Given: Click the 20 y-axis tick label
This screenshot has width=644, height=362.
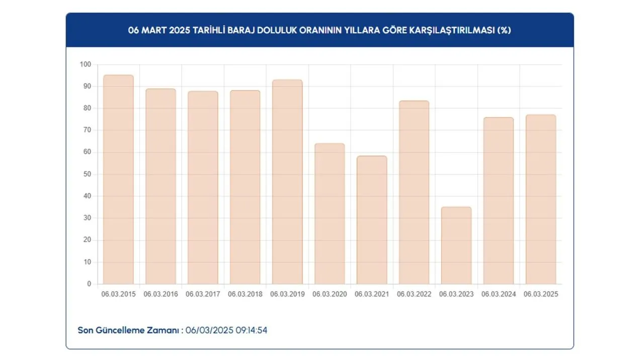Looking at the screenshot, I should [x=87, y=240].
